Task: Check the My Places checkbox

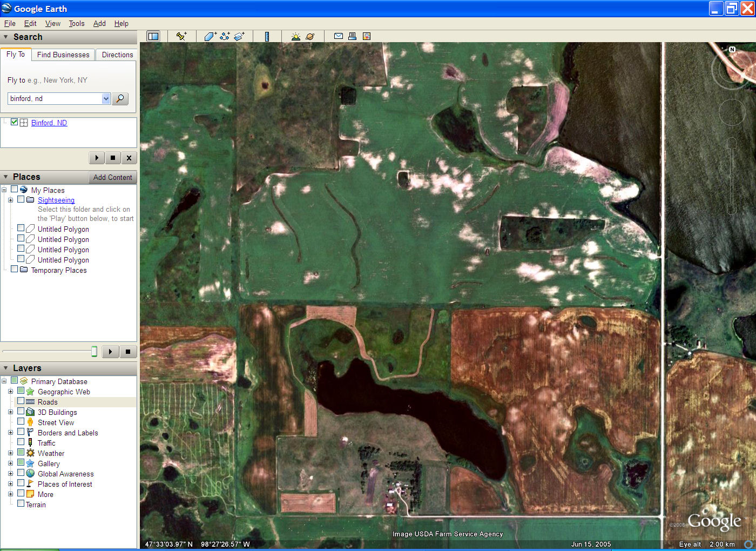Action: (15, 190)
